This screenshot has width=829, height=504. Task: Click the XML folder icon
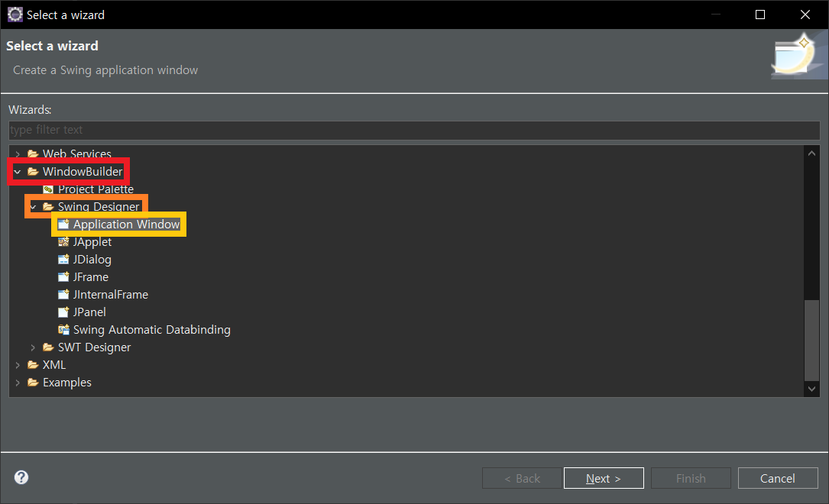[x=34, y=364]
